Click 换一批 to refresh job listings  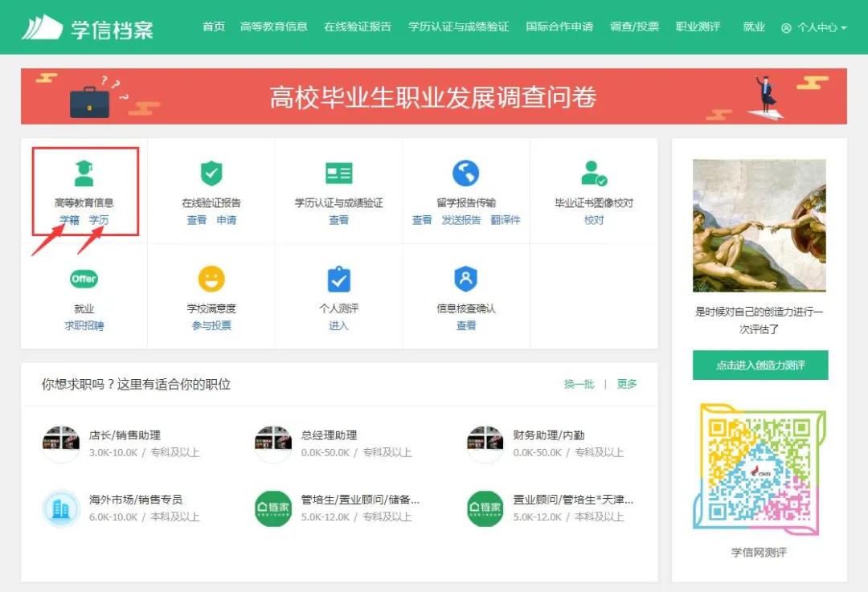(x=579, y=384)
